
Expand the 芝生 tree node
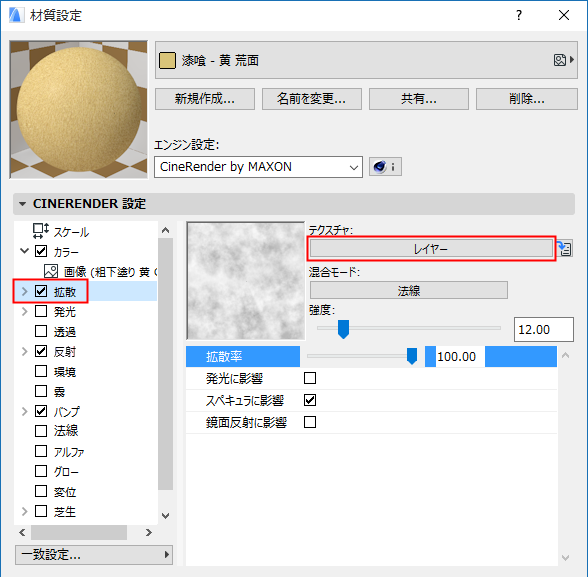[x=24, y=511]
